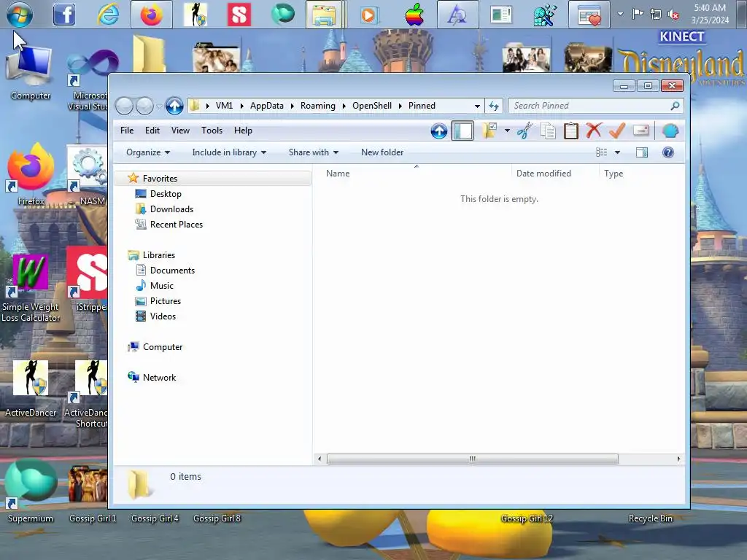This screenshot has height=560, width=747.
Task: Click the blue Up arrow beside the address bar
Action: pos(174,106)
